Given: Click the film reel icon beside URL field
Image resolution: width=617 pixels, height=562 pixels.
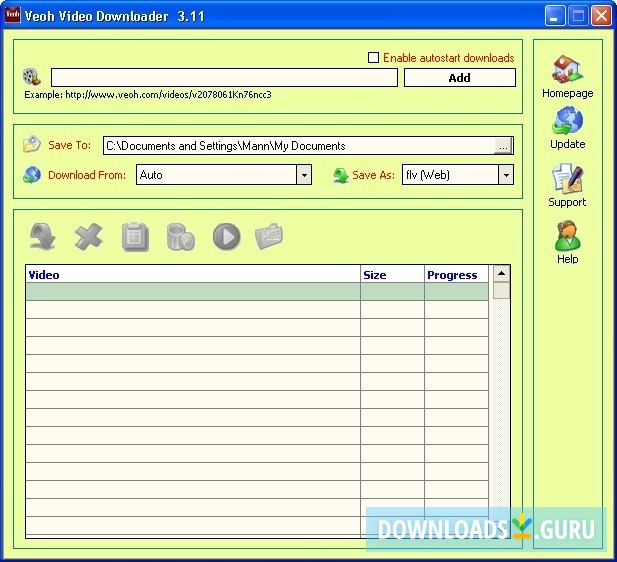Looking at the screenshot, I should point(31,77).
